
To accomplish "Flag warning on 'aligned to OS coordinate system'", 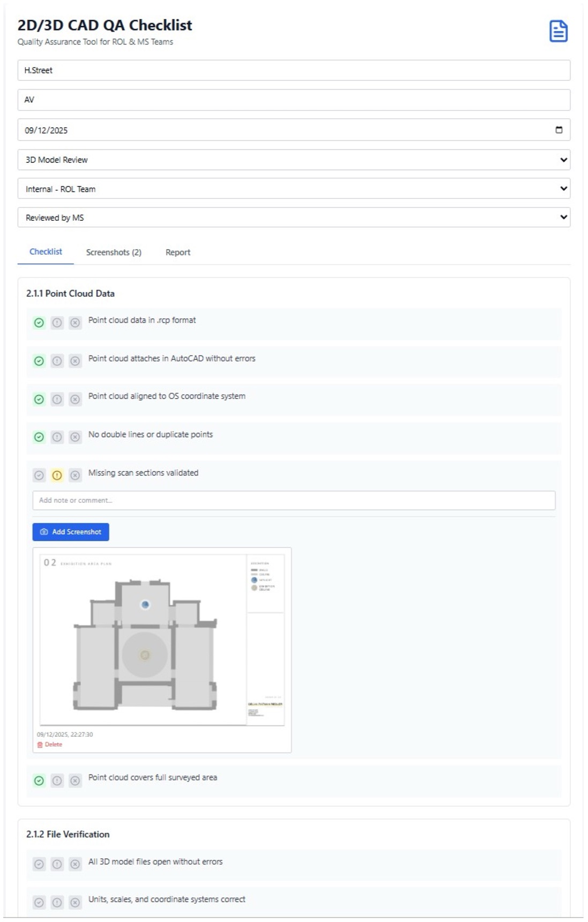I will point(57,399).
